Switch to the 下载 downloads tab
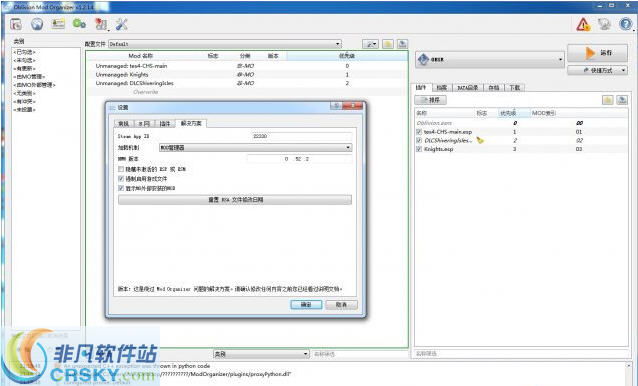This screenshot has height=386, width=638. tap(515, 87)
